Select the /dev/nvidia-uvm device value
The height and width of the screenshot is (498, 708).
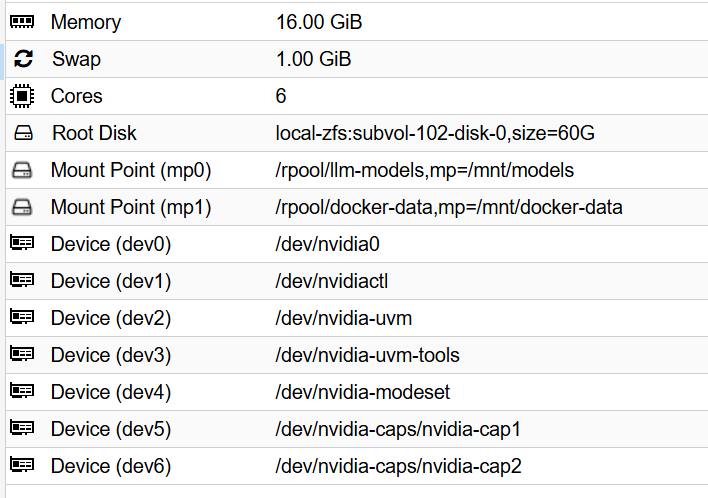tap(344, 318)
